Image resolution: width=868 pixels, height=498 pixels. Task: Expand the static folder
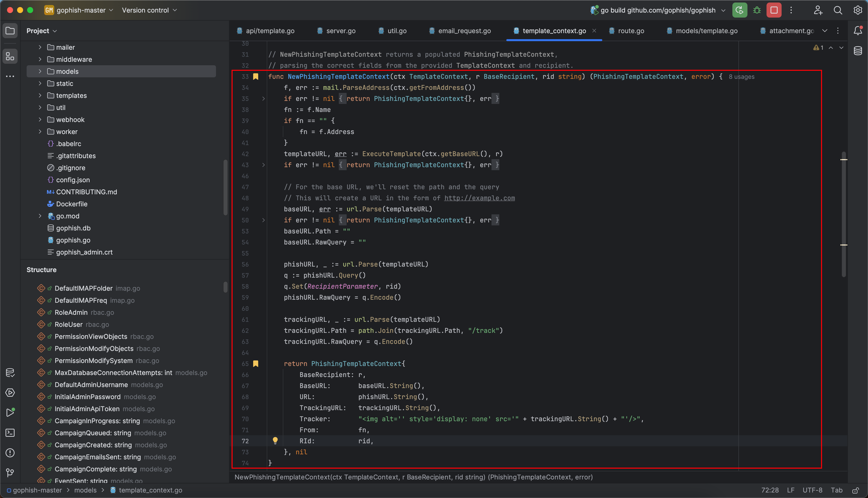[x=40, y=83]
